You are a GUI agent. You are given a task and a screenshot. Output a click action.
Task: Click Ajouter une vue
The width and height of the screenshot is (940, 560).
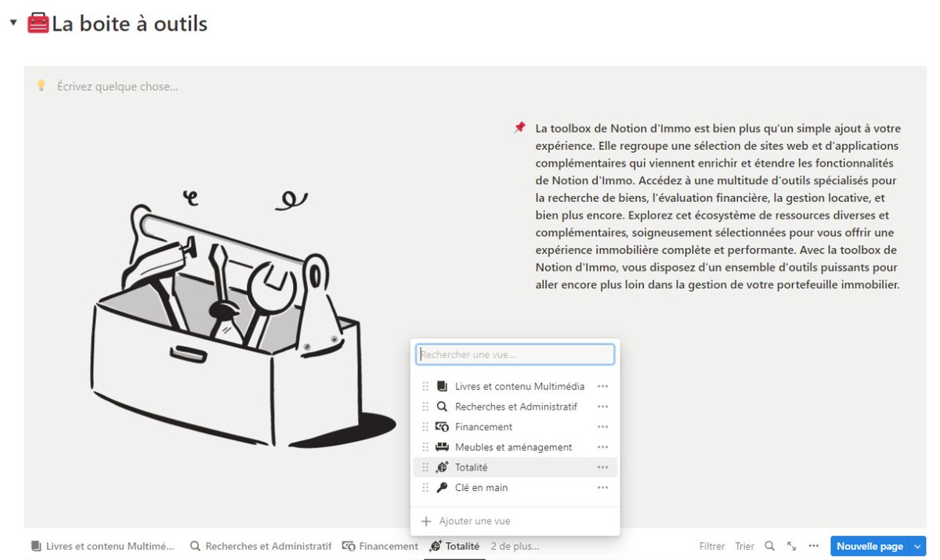[x=465, y=521]
